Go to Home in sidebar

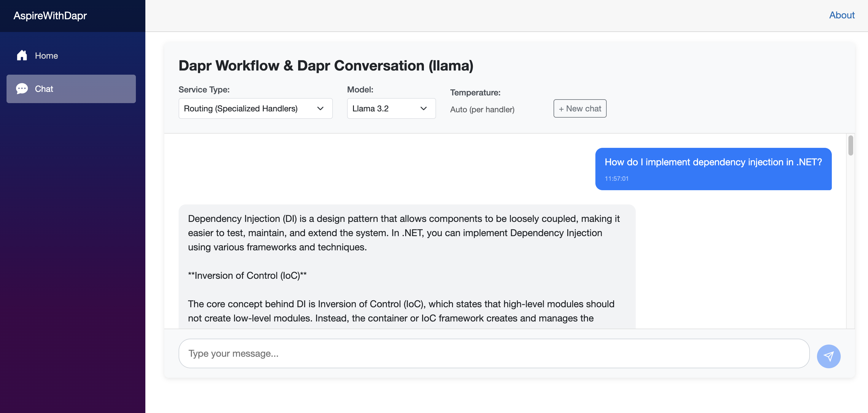47,55
